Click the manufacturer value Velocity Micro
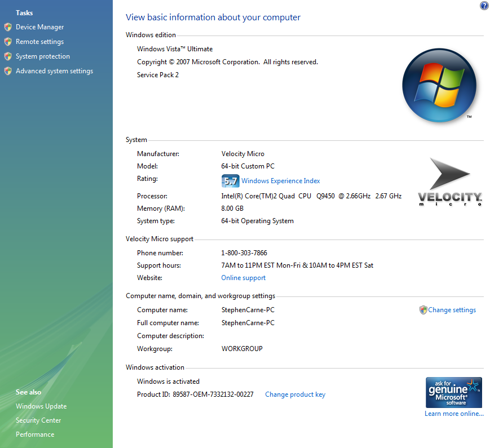 [x=243, y=154]
